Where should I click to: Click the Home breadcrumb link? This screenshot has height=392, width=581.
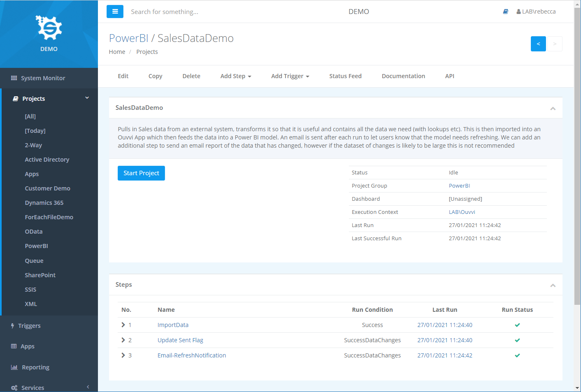(x=117, y=52)
